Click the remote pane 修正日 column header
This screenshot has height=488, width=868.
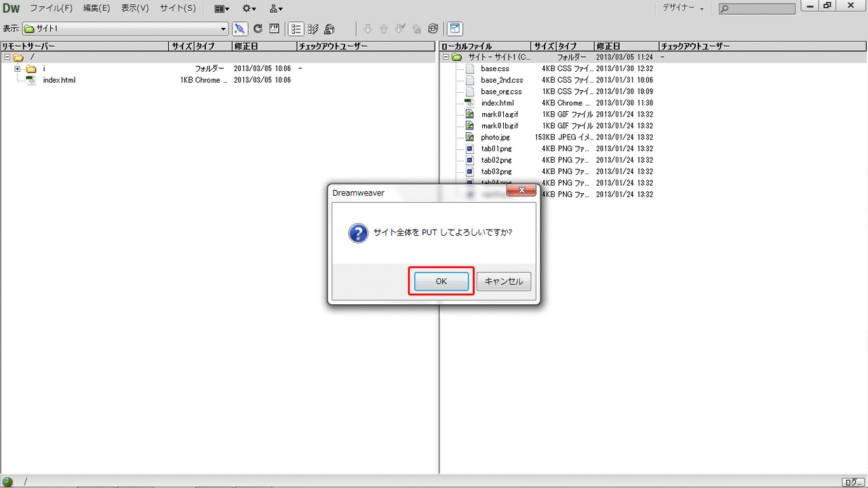point(264,46)
